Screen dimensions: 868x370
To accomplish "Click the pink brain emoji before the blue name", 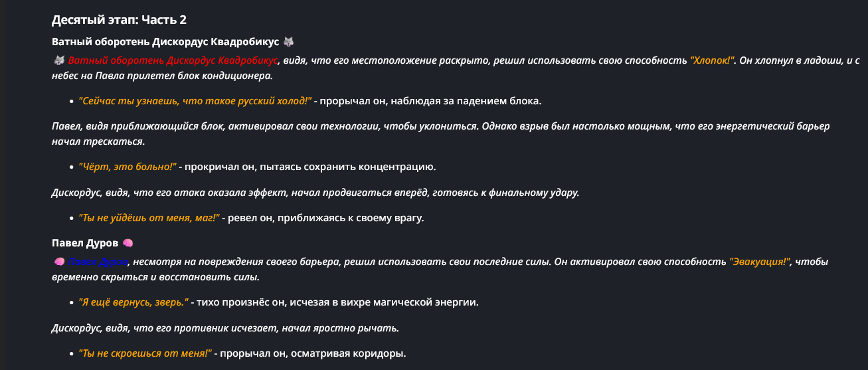I will click(58, 261).
